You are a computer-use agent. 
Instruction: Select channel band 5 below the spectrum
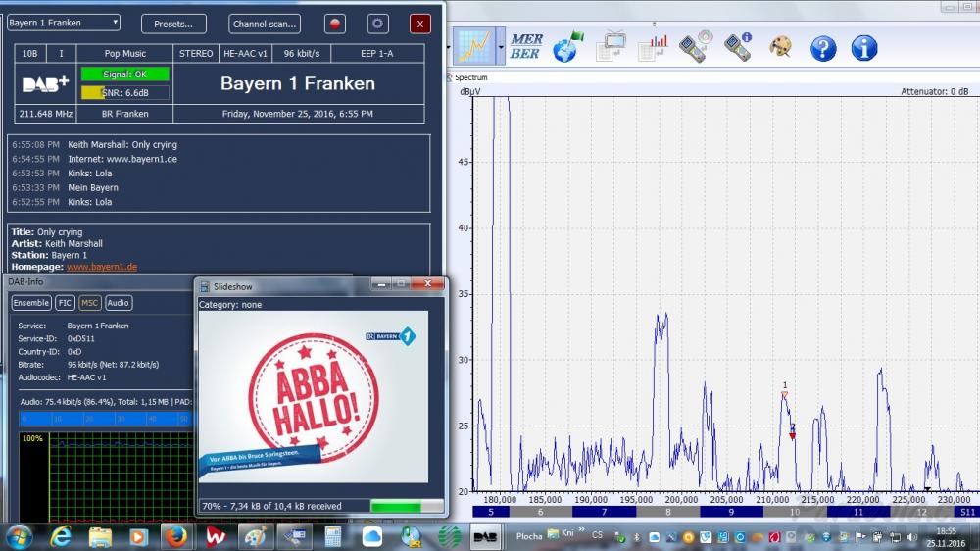(x=491, y=512)
